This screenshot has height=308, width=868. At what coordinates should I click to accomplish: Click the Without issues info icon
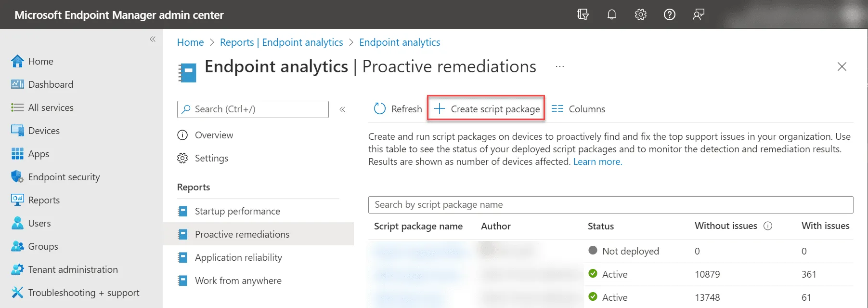(x=768, y=226)
